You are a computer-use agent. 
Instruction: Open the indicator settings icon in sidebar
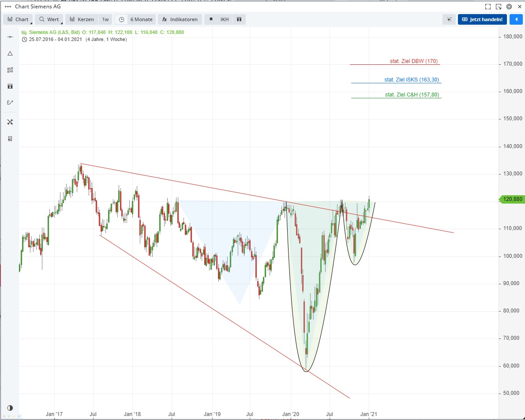tap(10, 70)
